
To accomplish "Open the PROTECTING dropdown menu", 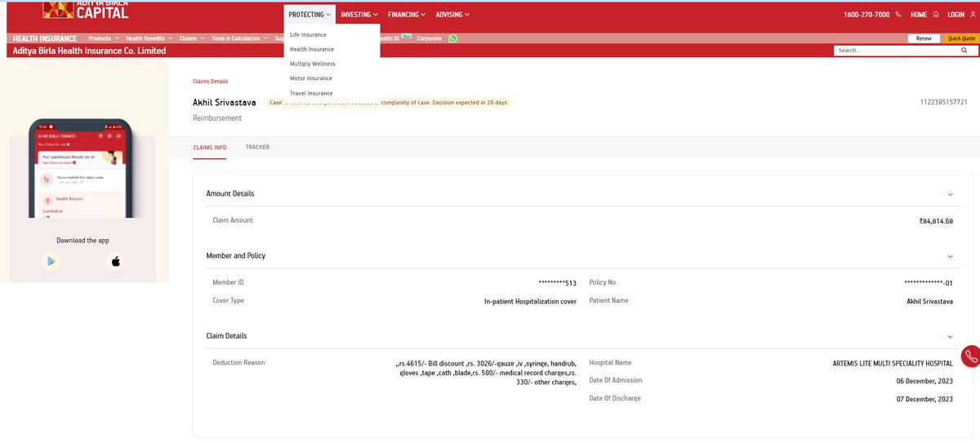I will point(310,15).
